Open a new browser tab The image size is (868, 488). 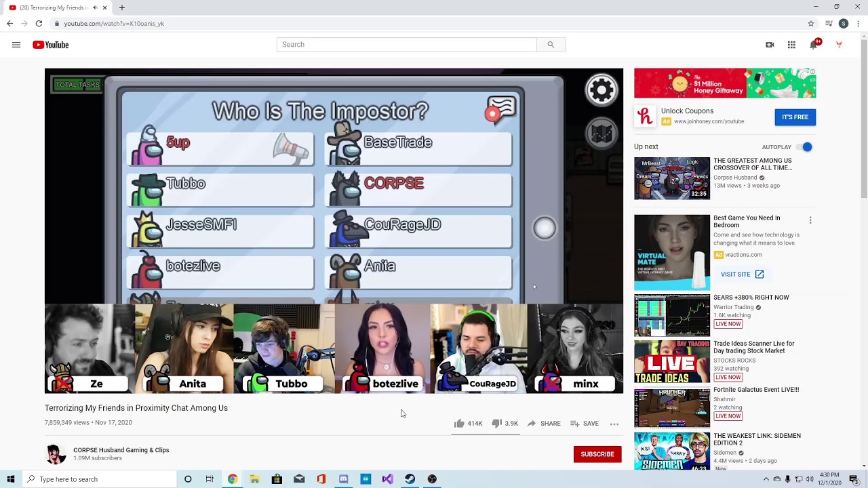coord(122,7)
